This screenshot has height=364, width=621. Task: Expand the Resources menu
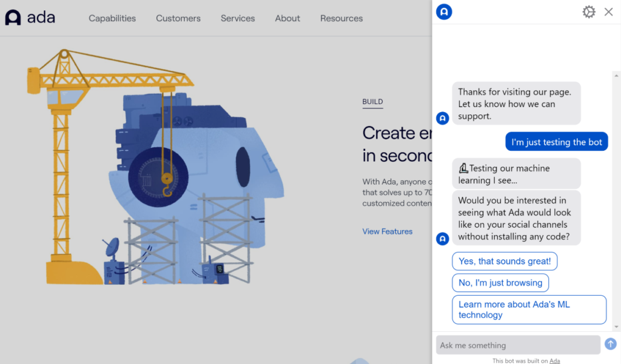[x=341, y=18]
